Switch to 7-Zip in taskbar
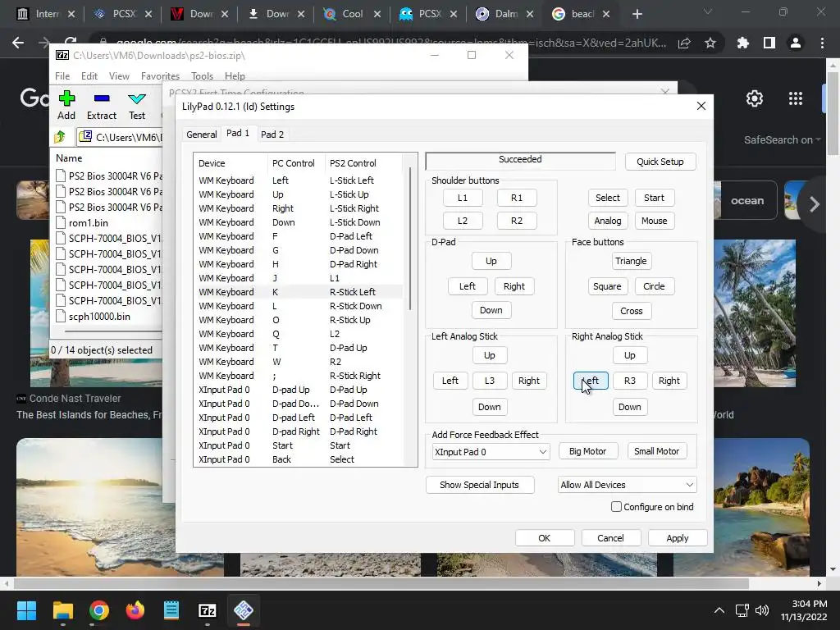The width and height of the screenshot is (840, 630). coord(208,610)
